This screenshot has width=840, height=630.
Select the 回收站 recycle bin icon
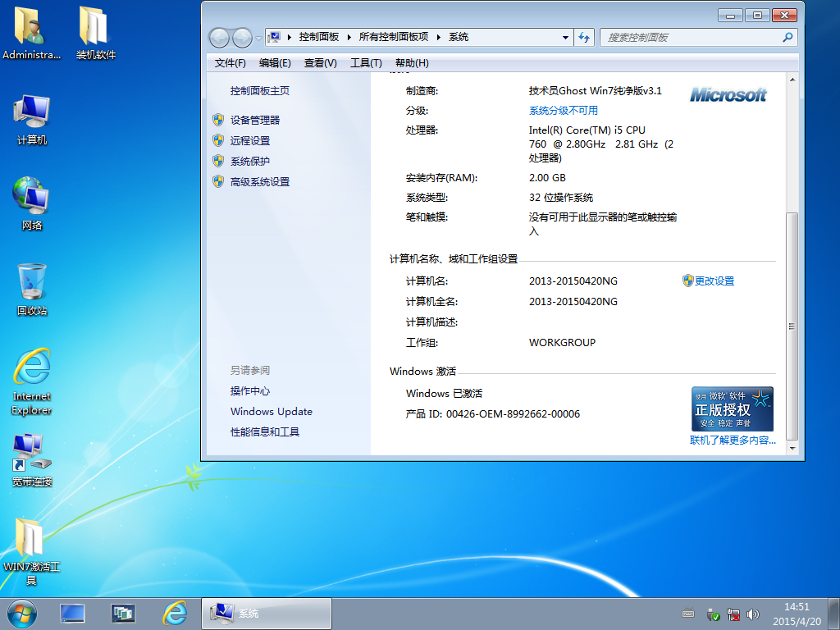pos(32,290)
